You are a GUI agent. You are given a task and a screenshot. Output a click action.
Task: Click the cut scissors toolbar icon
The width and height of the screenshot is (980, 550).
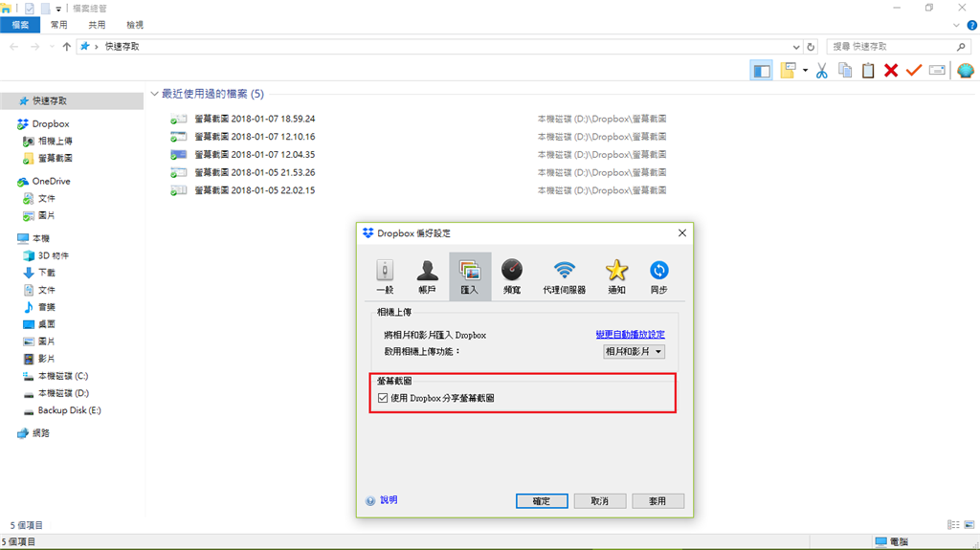[x=822, y=71]
